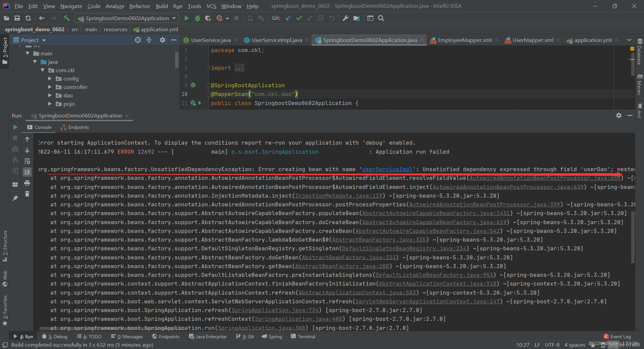644x349 pixels.
Task: Open the Terminal tool window button
Action: tap(303, 337)
